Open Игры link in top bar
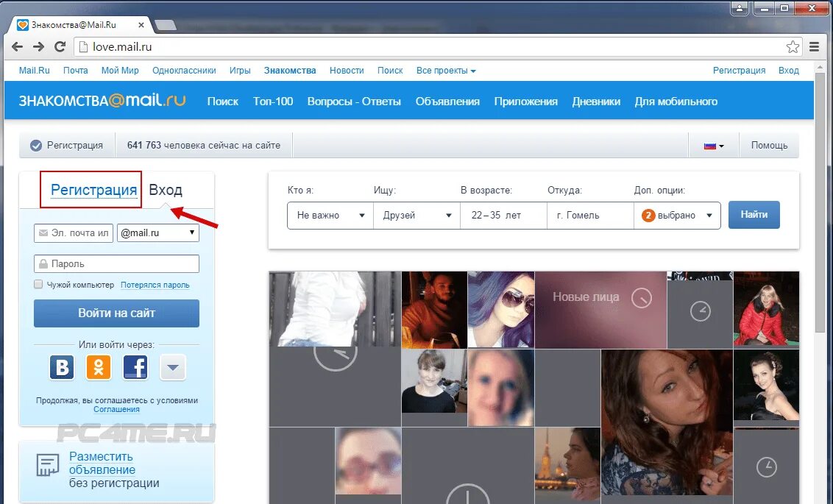The image size is (833, 504). 240,71
